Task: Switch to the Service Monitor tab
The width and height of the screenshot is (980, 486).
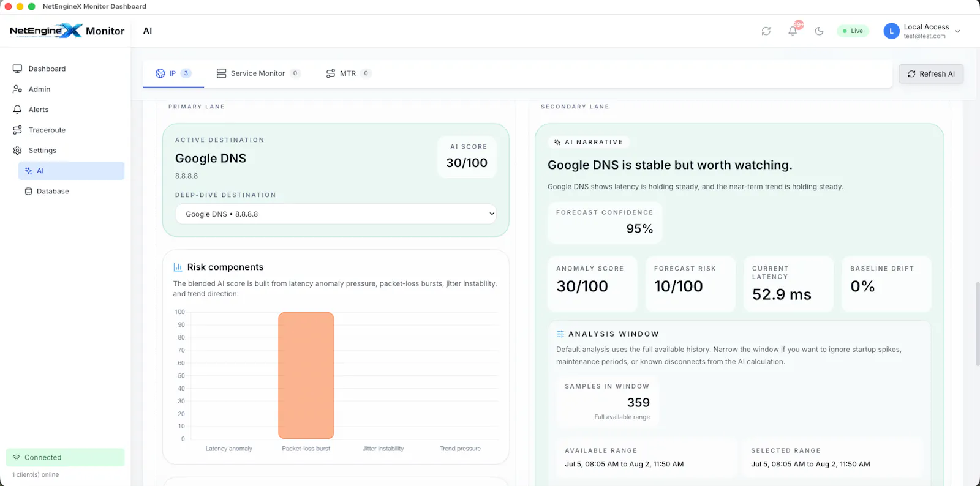Action: (258, 73)
